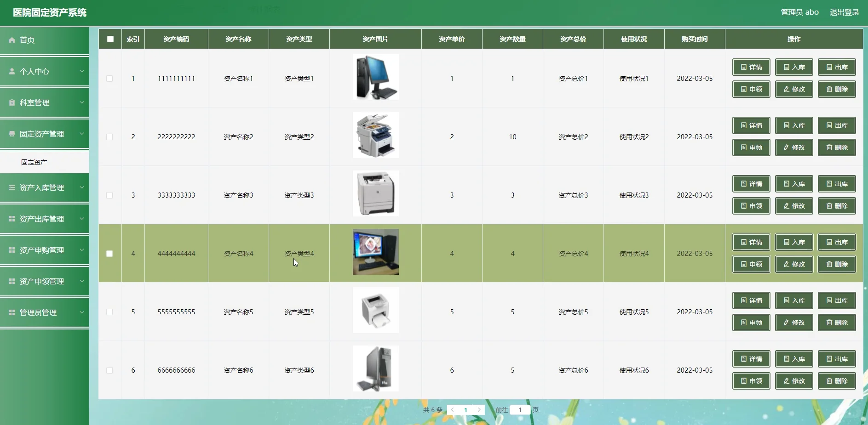Screen dimensions: 868x425
Task: Open the 资产入库管理 sidebar menu
Action: [45, 187]
